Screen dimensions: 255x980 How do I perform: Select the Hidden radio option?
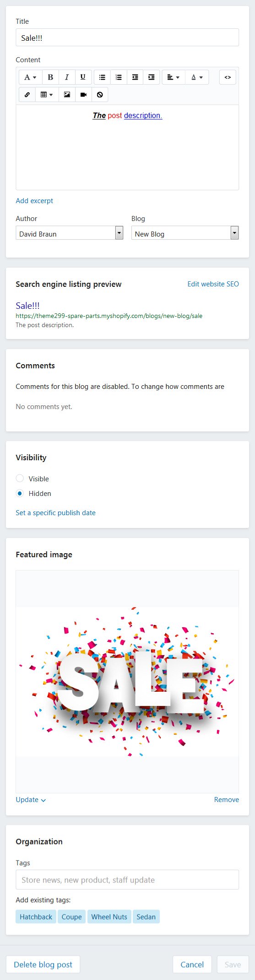pos(20,493)
